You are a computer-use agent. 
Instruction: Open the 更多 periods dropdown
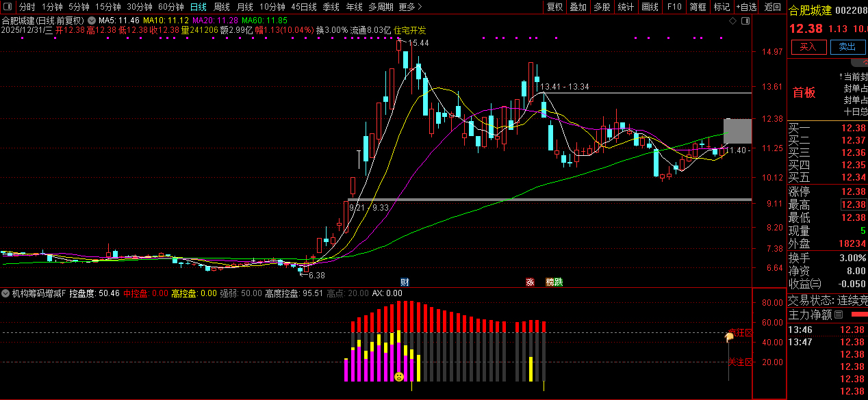pyautogui.click(x=409, y=7)
